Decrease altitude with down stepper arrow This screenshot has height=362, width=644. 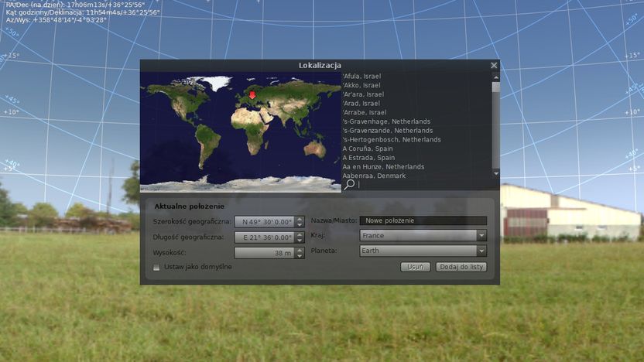(x=300, y=256)
